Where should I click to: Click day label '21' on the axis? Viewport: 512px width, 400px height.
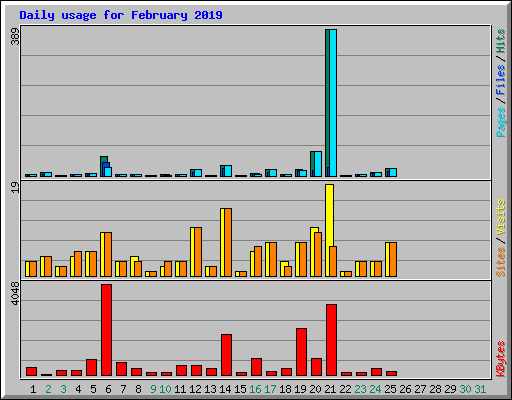tap(330, 389)
